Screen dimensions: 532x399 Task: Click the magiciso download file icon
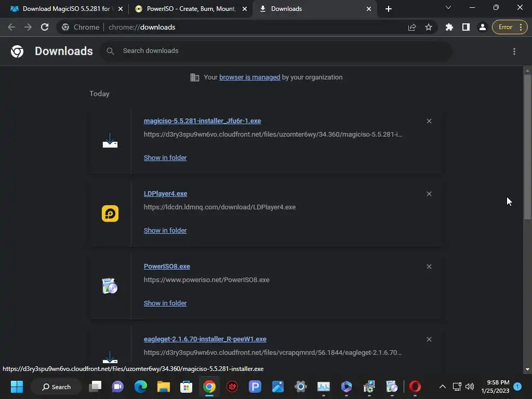tap(110, 140)
